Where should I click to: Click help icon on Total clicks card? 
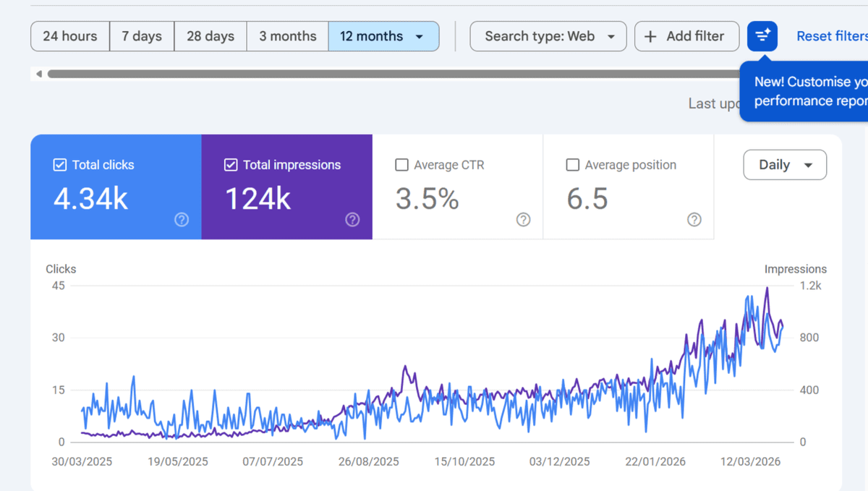pyautogui.click(x=182, y=220)
